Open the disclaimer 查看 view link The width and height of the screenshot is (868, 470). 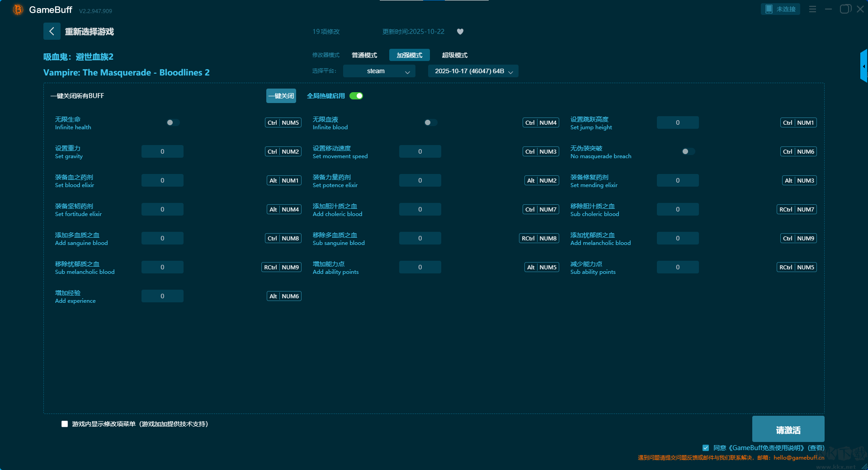(816, 448)
